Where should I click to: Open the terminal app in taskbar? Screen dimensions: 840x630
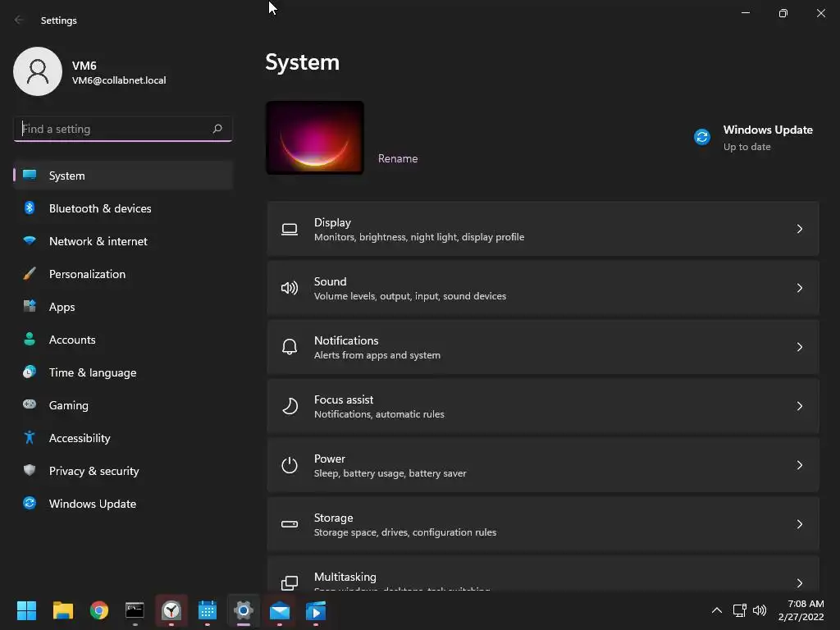click(x=135, y=610)
